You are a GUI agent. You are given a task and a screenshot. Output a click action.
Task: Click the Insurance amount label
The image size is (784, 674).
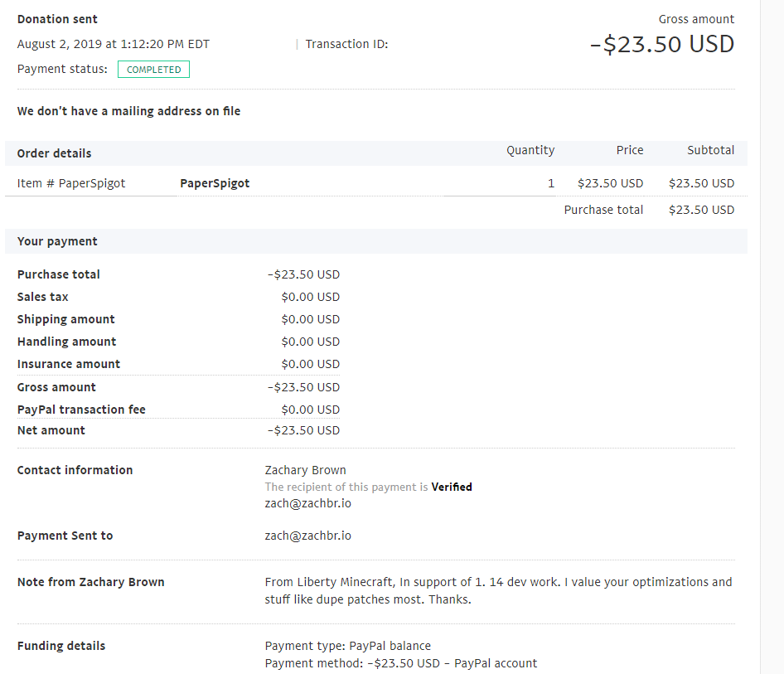pos(69,364)
